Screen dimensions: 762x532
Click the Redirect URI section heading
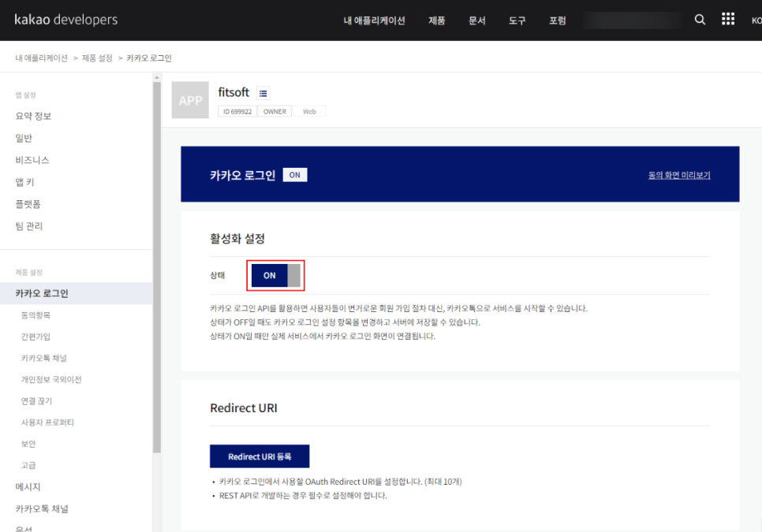tap(244, 407)
